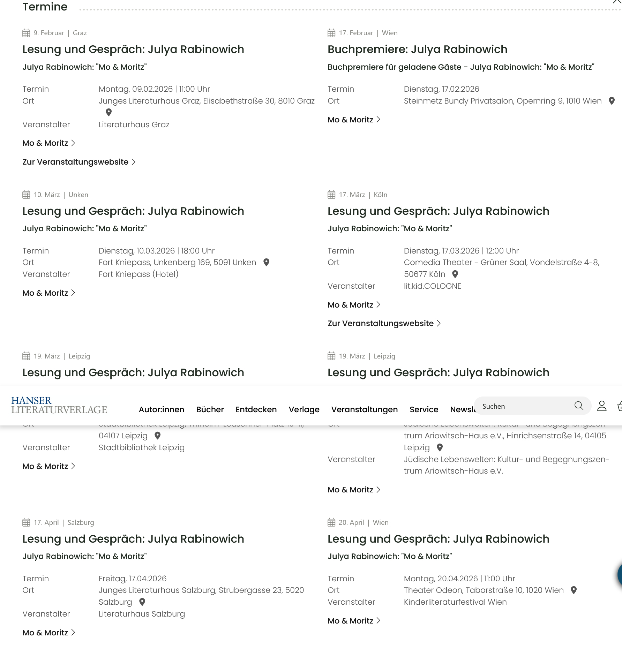This screenshot has width=622, height=672.
Task: Click the Hanser Literaturverlage logo
Action: point(59,405)
